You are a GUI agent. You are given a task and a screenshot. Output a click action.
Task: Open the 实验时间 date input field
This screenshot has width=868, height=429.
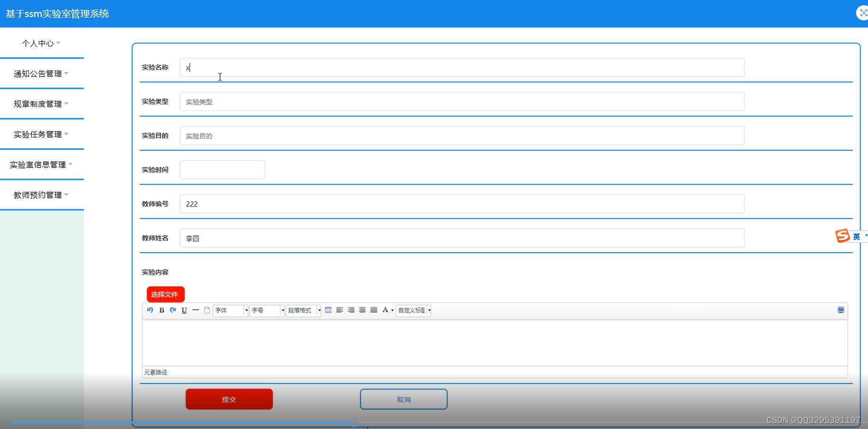(x=222, y=170)
